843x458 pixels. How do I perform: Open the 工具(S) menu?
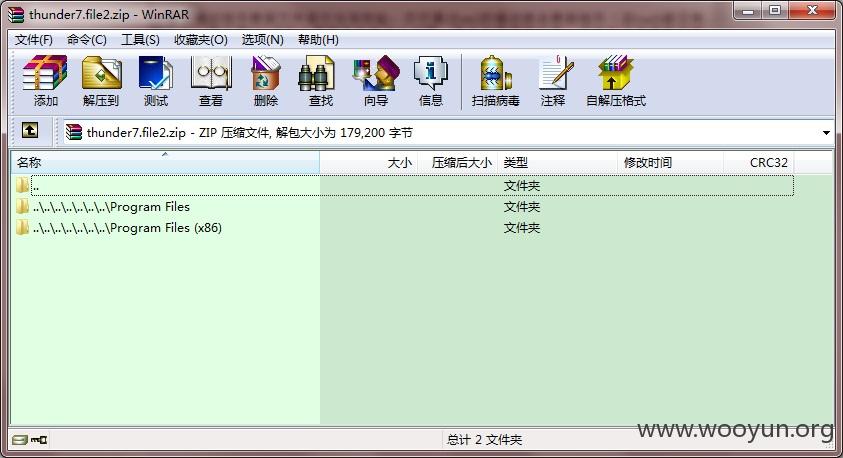pyautogui.click(x=140, y=40)
